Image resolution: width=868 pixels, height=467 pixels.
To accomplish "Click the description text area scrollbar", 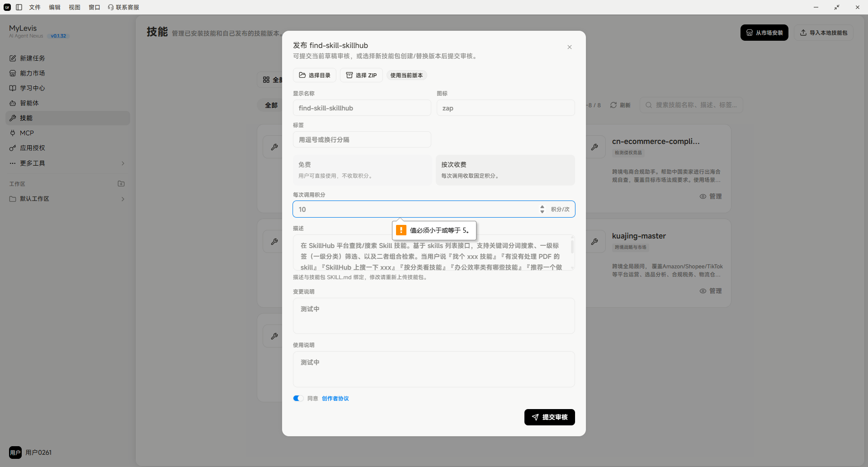I will [572, 247].
